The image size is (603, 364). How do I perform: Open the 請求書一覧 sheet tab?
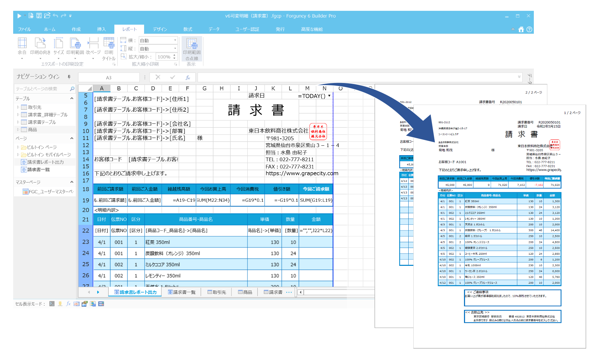[182, 292]
